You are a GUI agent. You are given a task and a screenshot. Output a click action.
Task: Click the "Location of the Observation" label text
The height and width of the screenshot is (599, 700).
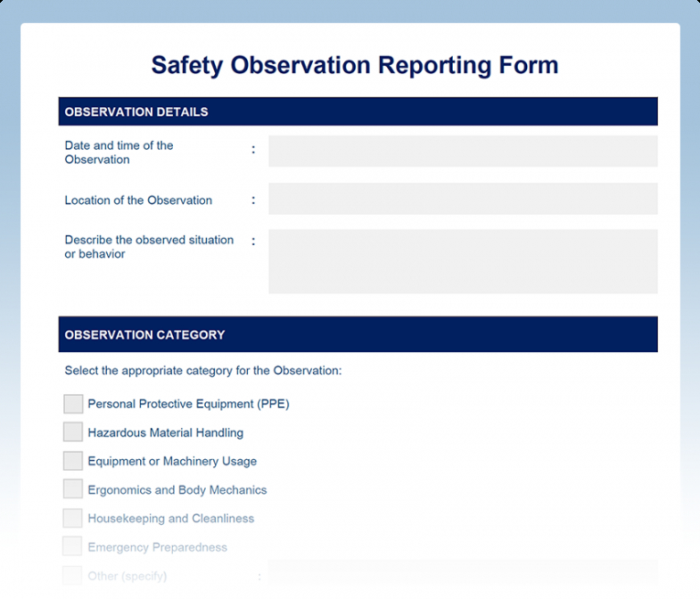coord(138,200)
